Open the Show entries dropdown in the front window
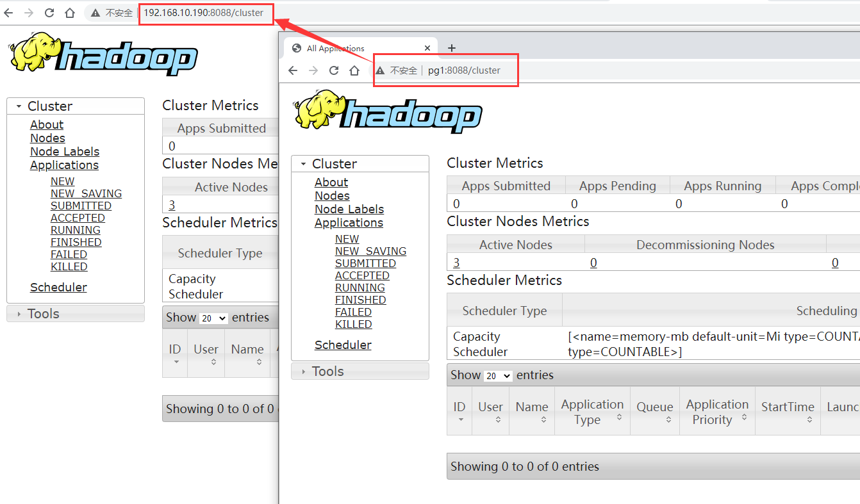Viewport: 860px width, 504px height. [x=498, y=376]
